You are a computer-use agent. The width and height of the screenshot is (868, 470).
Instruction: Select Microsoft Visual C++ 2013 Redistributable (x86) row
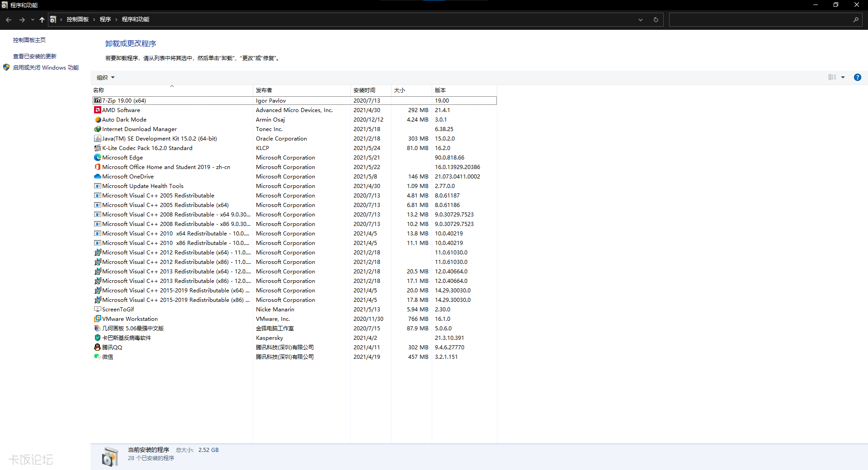pyautogui.click(x=295, y=281)
